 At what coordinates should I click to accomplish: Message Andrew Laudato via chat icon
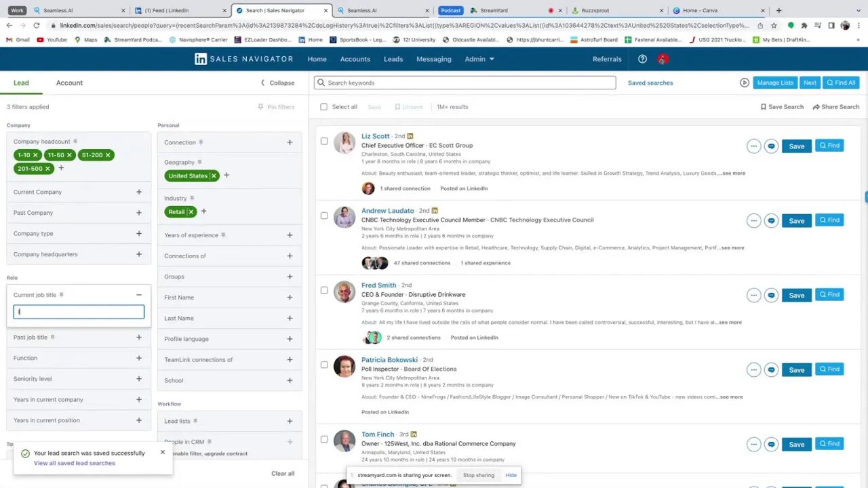coord(771,220)
